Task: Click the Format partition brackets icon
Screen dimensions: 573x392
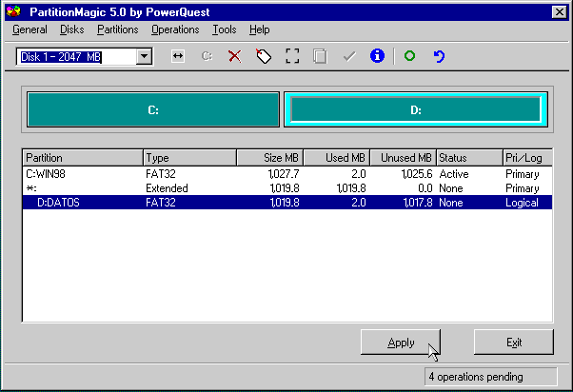Action: pos(292,56)
